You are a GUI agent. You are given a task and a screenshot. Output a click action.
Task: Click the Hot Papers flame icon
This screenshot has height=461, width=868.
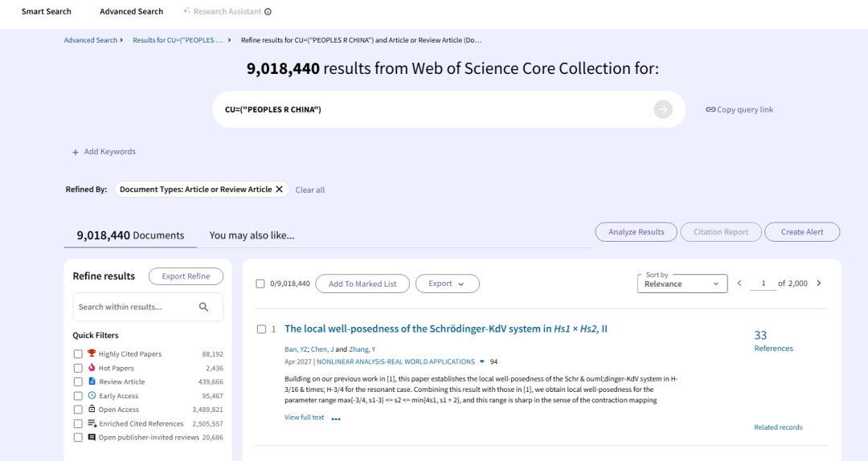coord(92,368)
